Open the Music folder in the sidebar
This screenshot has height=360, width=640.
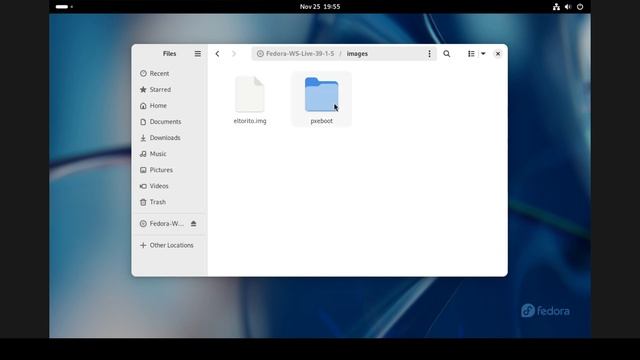pos(169,154)
